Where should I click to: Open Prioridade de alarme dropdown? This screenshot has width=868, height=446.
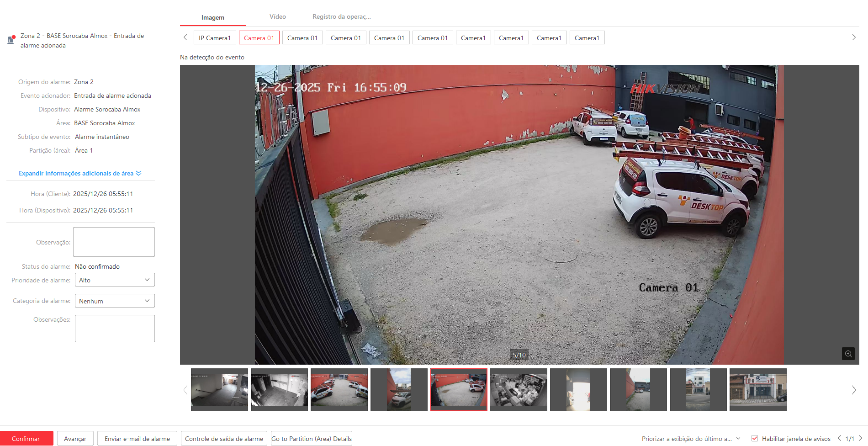(x=115, y=280)
